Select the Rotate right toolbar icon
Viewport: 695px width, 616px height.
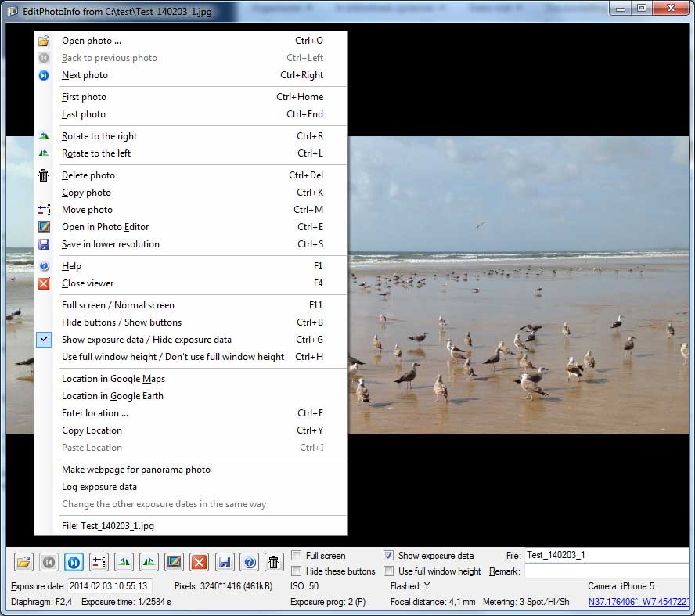(125, 562)
